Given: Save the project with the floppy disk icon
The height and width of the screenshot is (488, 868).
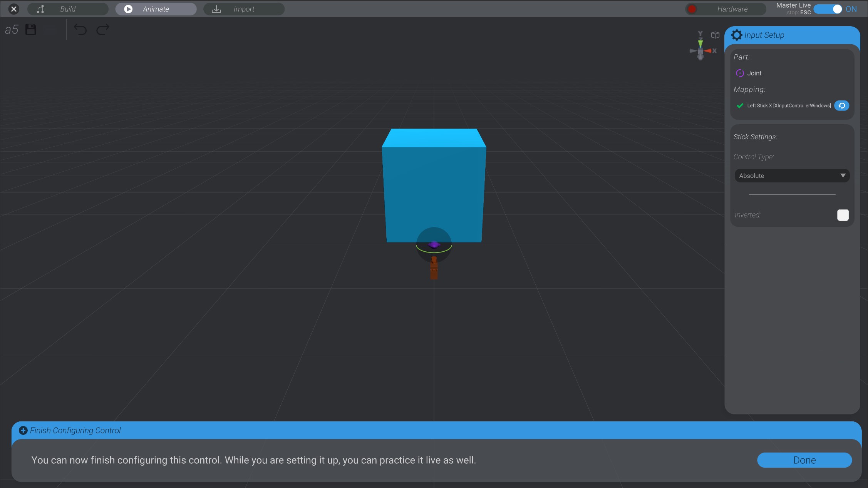Looking at the screenshot, I should pyautogui.click(x=30, y=29).
